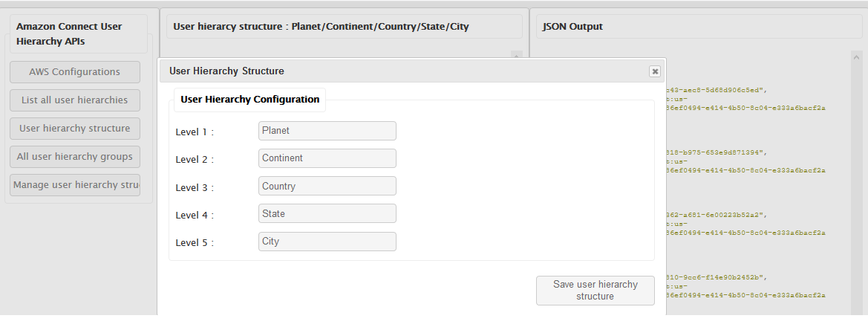Click the User Hierarchy Configuration legend
The height and width of the screenshot is (330, 868).
[x=249, y=99]
